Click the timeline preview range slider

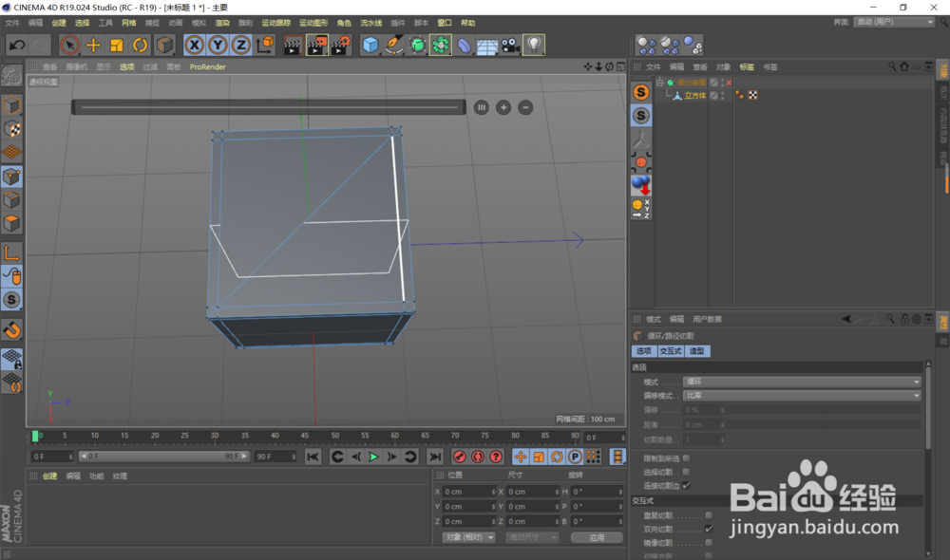click(163, 457)
